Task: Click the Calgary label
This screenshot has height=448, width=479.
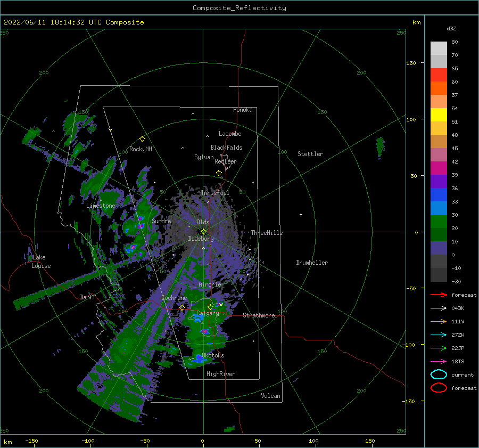Action: 208,313
